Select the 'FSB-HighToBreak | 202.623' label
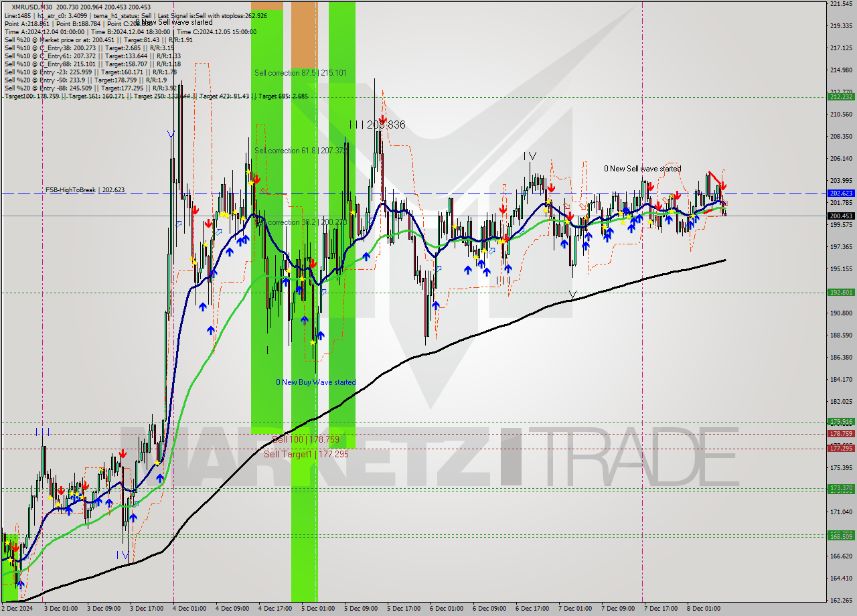Image resolution: width=857 pixels, height=616 pixels. 85,190
